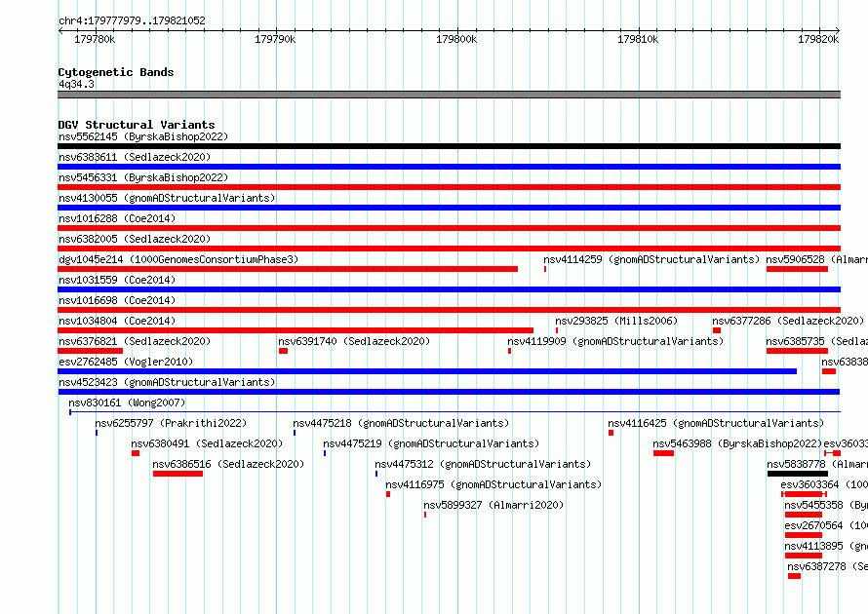This screenshot has height=614, width=868.
Task: Click the nsv5838778 variant label
Action: coord(817,464)
